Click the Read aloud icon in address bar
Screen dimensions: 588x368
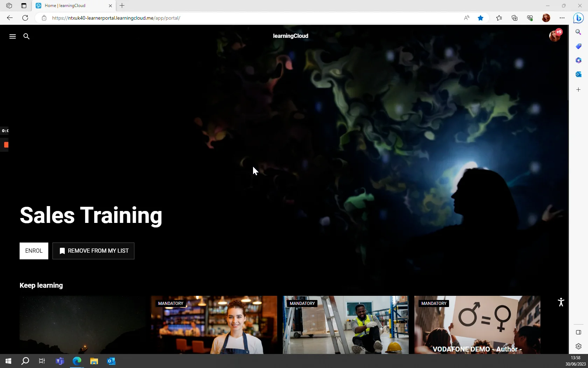(466, 18)
